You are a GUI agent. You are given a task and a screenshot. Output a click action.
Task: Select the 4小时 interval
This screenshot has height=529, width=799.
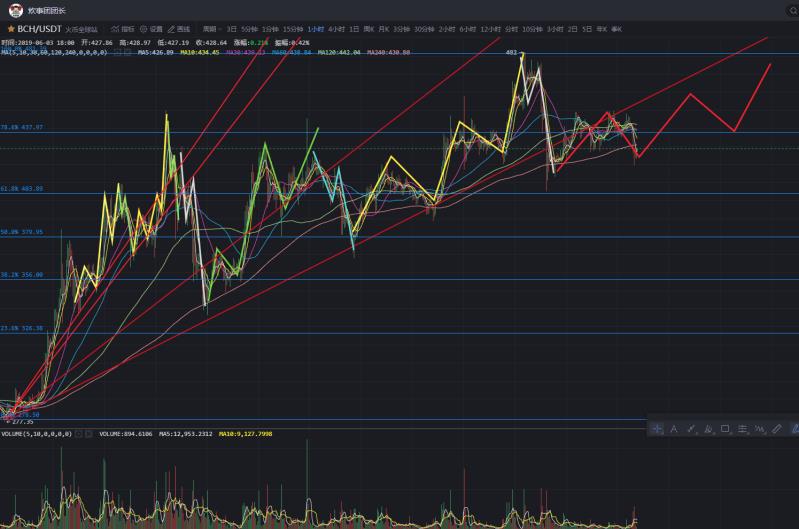pos(336,29)
